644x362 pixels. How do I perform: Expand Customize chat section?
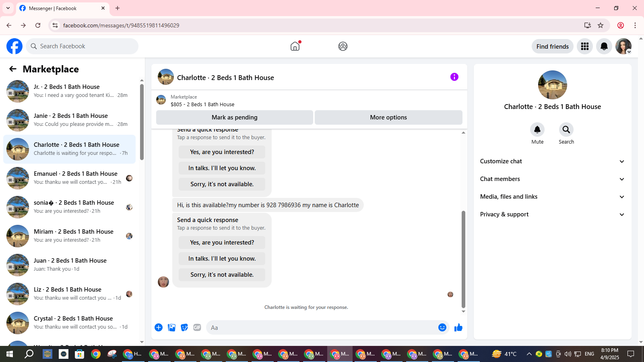[552, 161]
